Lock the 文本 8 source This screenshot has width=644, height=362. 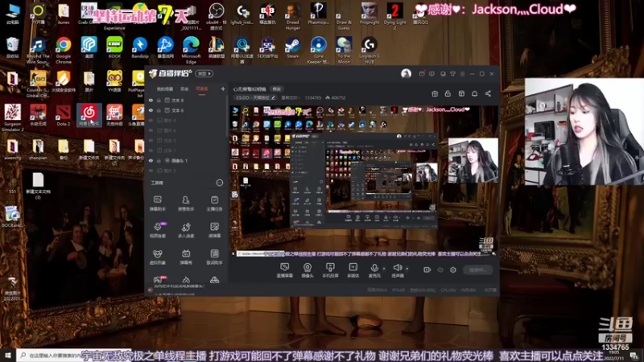click(159, 100)
